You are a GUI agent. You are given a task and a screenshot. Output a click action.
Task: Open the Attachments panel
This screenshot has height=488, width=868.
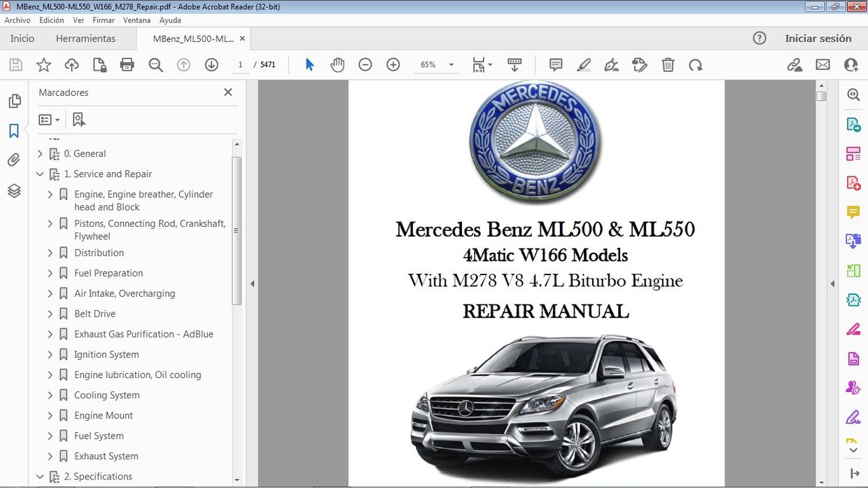tap(14, 160)
